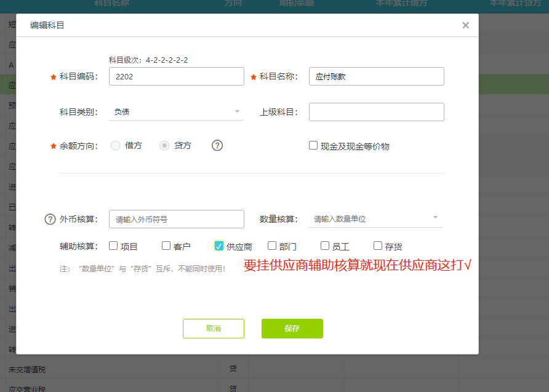The height and width of the screenshot is (392, 549).
Task: Click the help icon beside 余额方向
Action: tap(217, 146)
